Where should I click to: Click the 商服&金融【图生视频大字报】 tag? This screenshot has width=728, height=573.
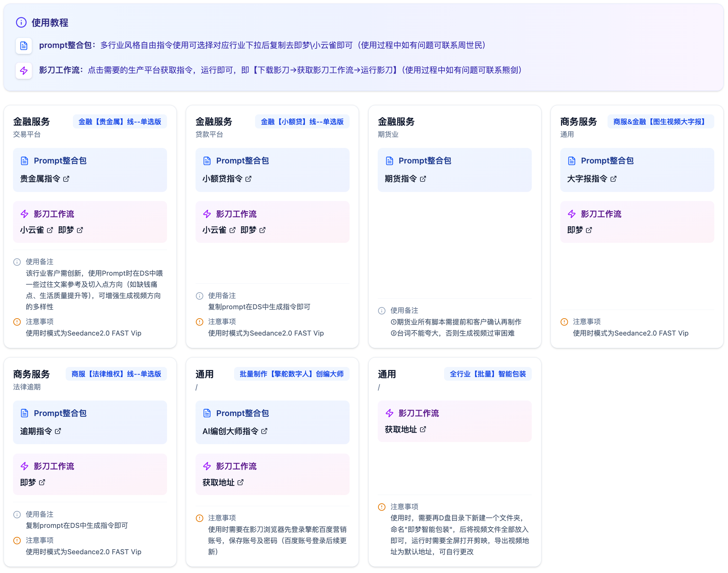[661, 122]
